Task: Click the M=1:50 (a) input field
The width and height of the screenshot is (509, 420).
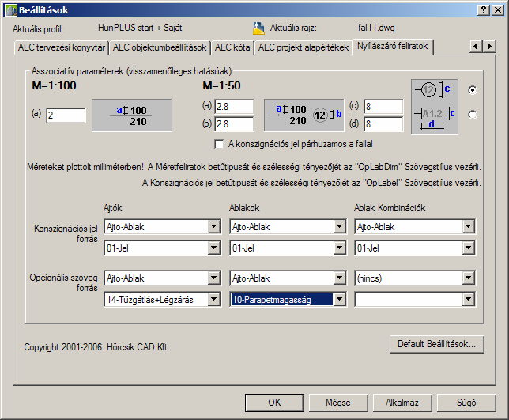Action: point(234,107)
